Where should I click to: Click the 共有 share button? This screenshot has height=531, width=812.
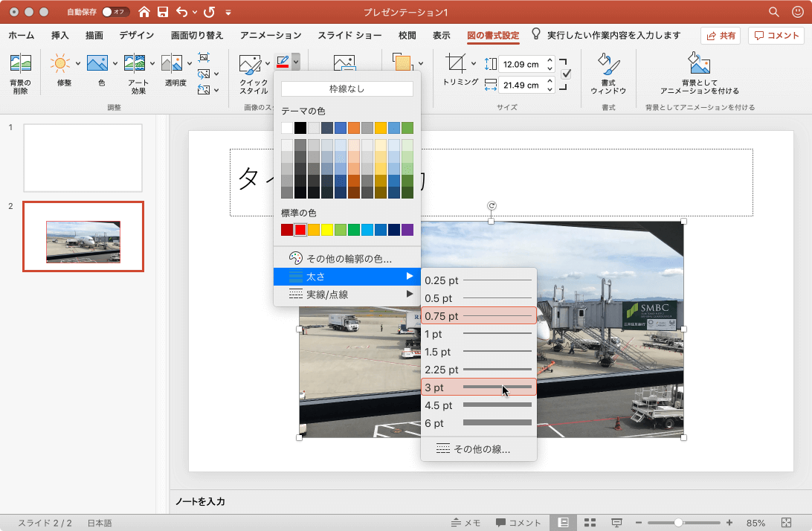click(721, 35)
